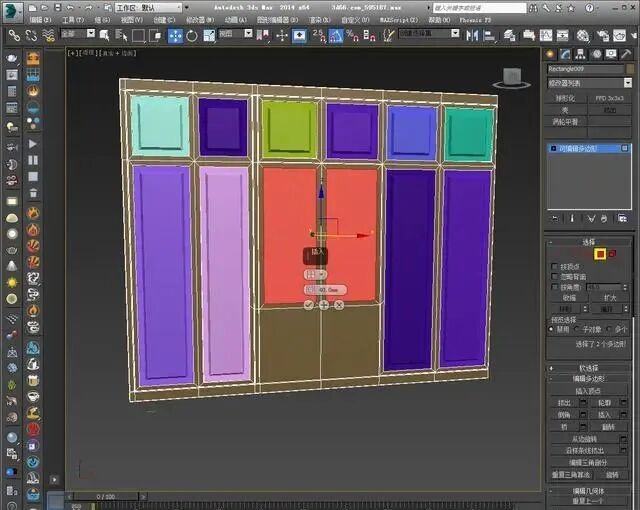Click the Align tool icon
Image resolution: width=640 pixels, height=510 pixels.
(489, 36)
